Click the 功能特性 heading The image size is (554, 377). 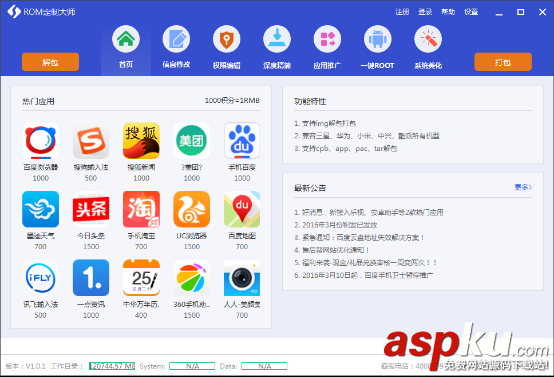click(x=310, y=102)
